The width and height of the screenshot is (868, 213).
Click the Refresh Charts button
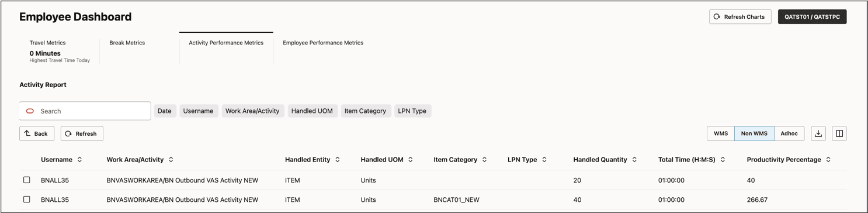pos(740,17)
